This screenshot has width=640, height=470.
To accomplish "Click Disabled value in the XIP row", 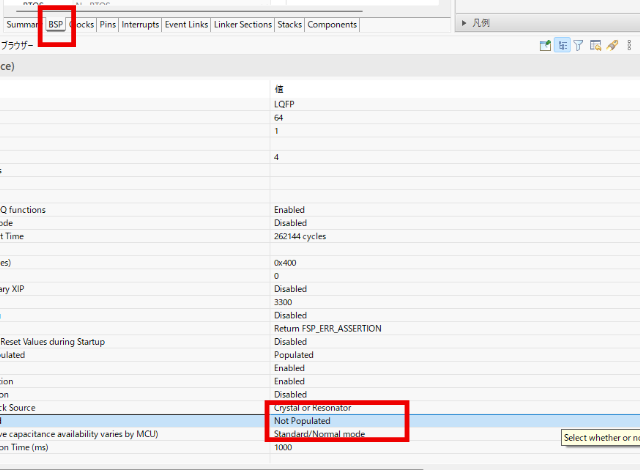I will point(290,289).
